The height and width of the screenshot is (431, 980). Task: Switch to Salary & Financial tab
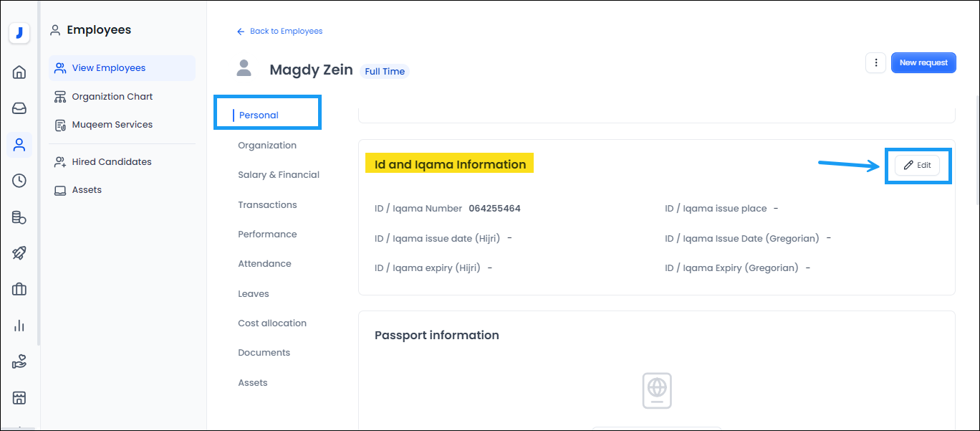pyautogui.click(x=279, y=175)
